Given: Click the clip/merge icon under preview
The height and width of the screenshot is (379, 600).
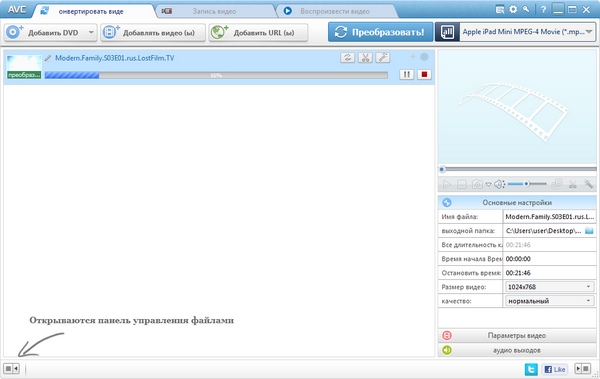Looking at the screenshot, I should click(x=557, y=185).
